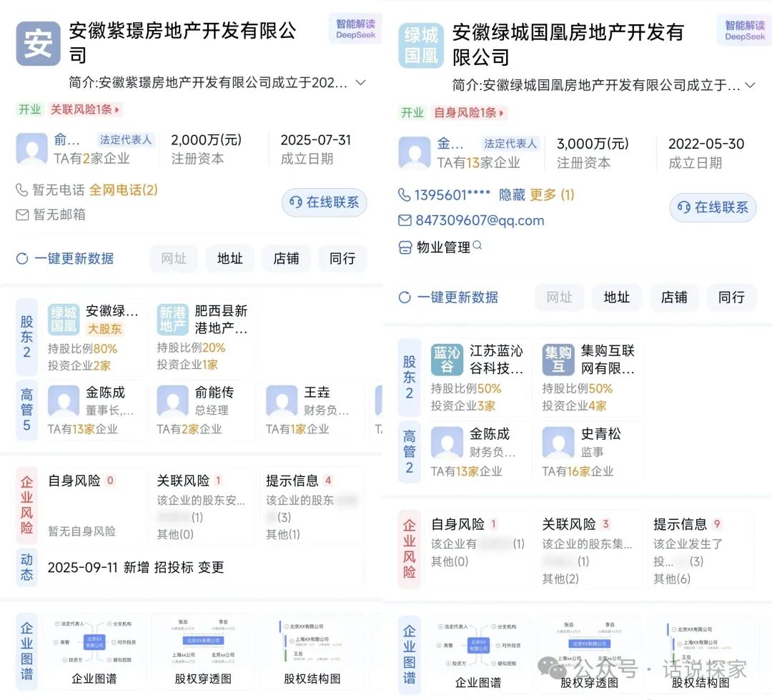The width and height of the screenshot is (772, 700).
Task: Refresh via 一键更新数据 on left panel
Action: click(65, 259)
